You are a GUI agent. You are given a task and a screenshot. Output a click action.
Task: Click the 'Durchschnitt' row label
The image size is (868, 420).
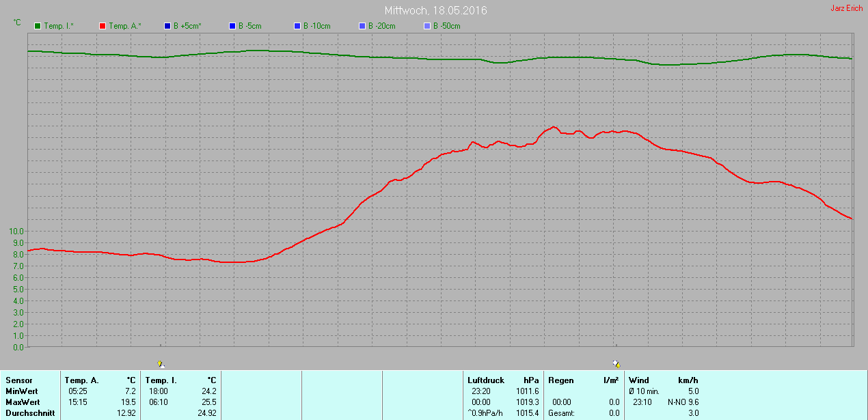coord(29,413)
